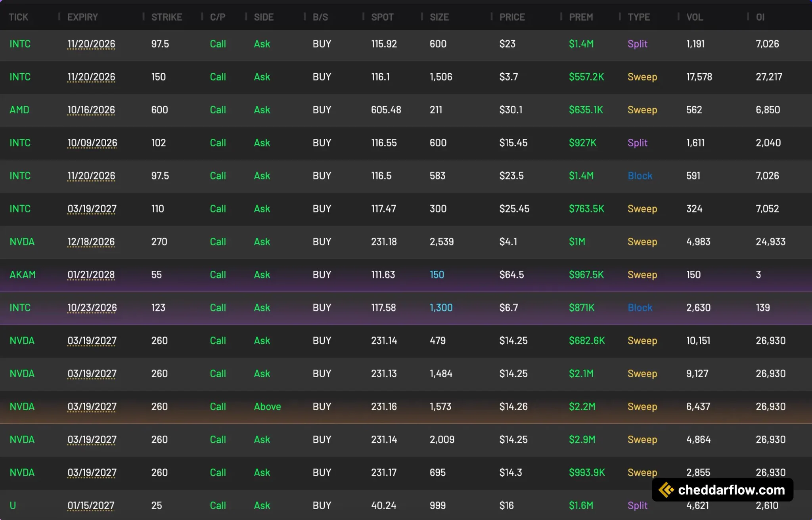
Task: Click the $763.5K premium value
Action: coord(586,209)
